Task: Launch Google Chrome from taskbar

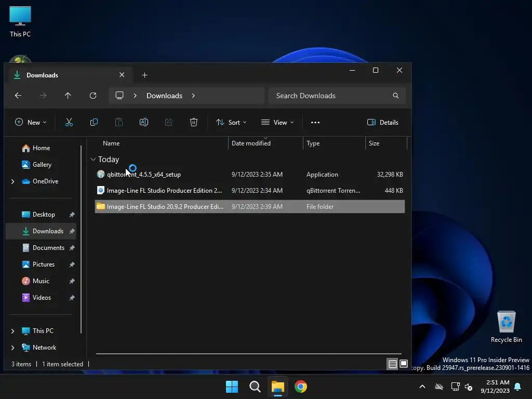Action: point(301,387)
